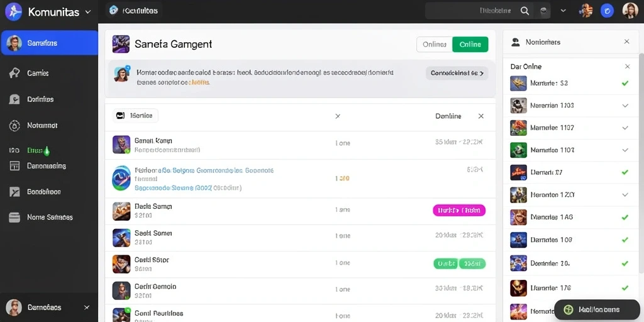Click the right green pill in Cachi S6por row
Image resolution: width=644 pixels, height=322 pixels.
[472, 264]
